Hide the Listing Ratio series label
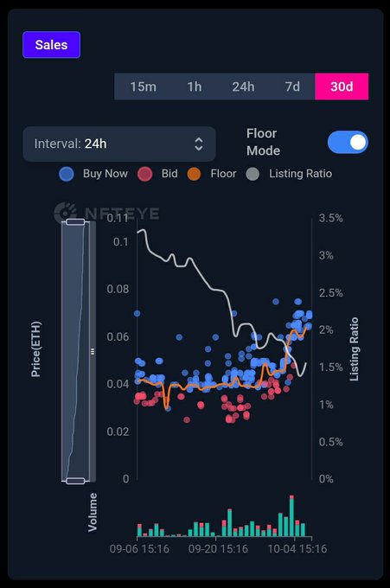 click(300, 174)
